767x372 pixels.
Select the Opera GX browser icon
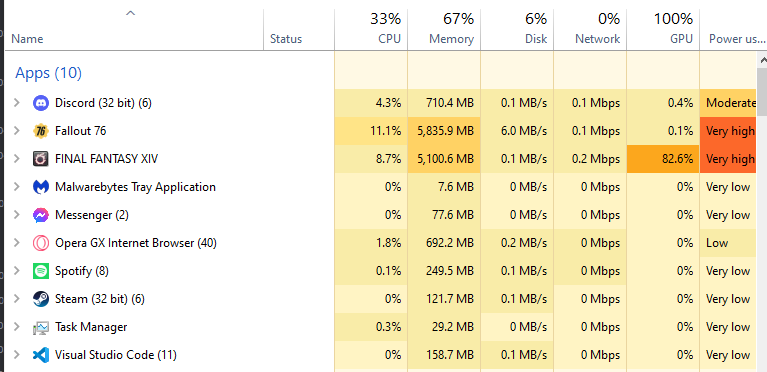[41, 243]
